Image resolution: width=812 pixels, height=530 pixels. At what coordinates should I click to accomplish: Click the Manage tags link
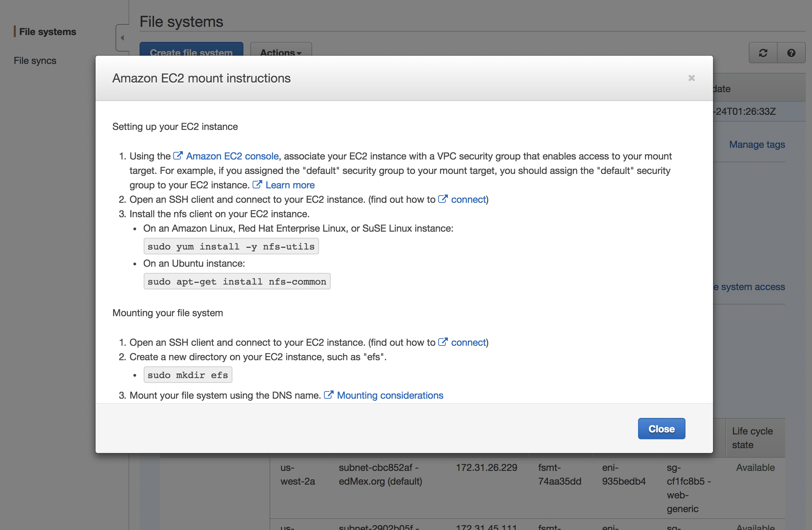coord(757,144)
